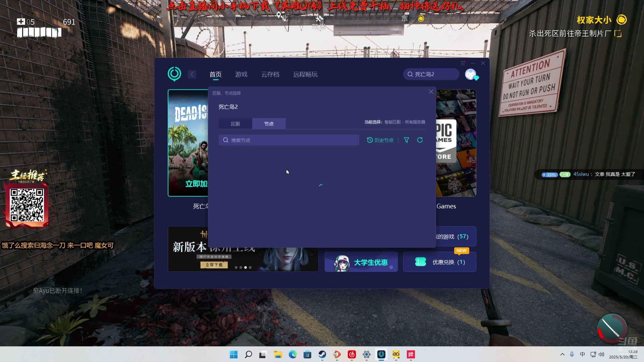Open the 首页 home tab

[x=216, y=74]
